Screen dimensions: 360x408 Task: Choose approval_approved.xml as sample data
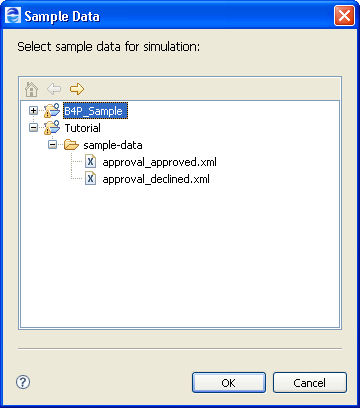159,162
